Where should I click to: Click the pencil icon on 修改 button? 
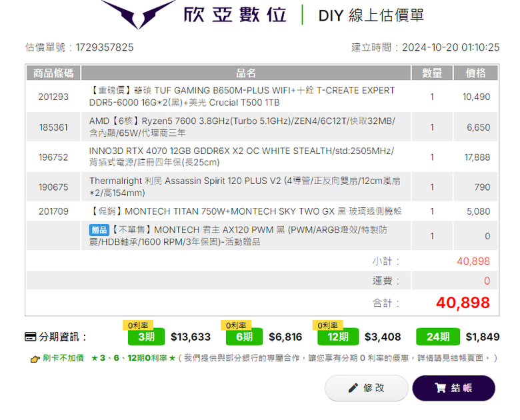pos(353,388)
